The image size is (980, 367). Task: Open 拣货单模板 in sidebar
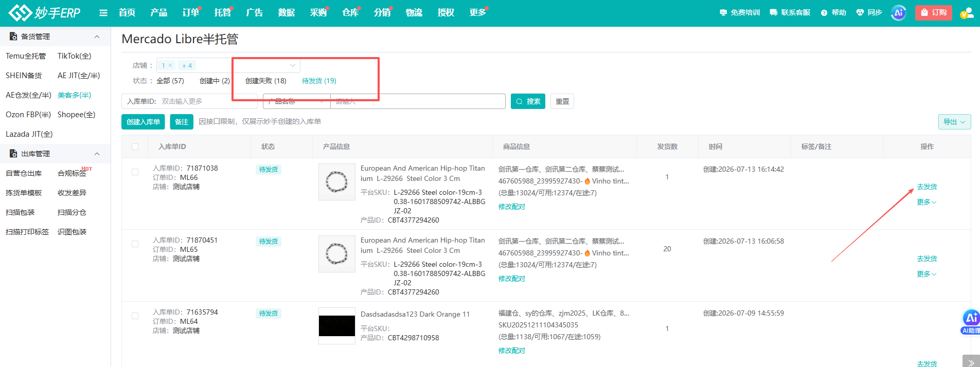tap(24, 193)
